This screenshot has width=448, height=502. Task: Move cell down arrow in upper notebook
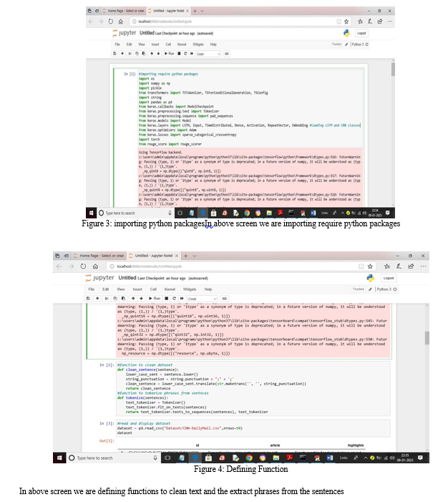tap(158, 54)
